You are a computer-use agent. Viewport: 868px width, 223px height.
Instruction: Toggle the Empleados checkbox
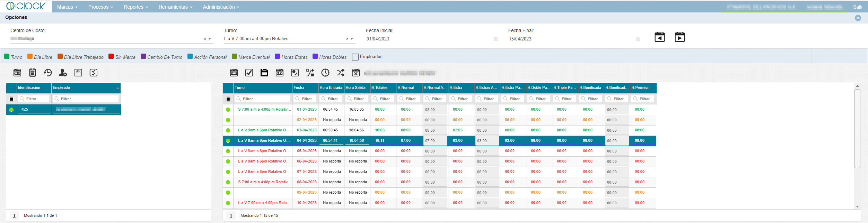(355, 57)
